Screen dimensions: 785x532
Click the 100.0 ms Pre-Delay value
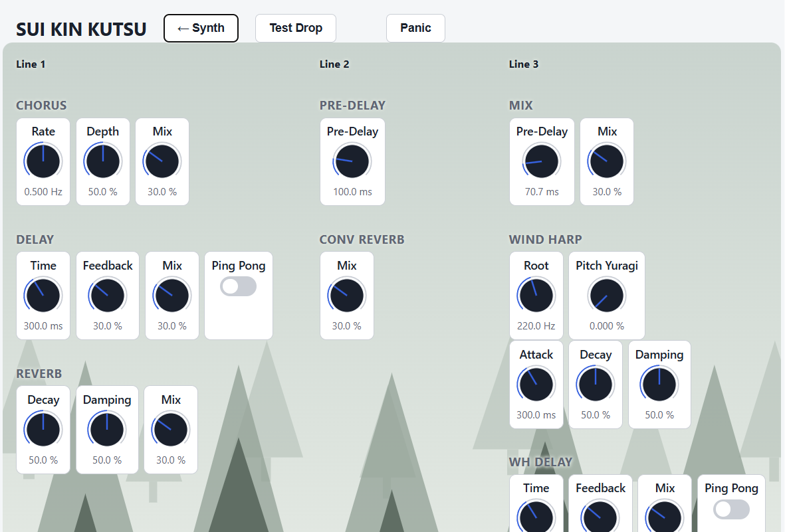pos(352,192)
